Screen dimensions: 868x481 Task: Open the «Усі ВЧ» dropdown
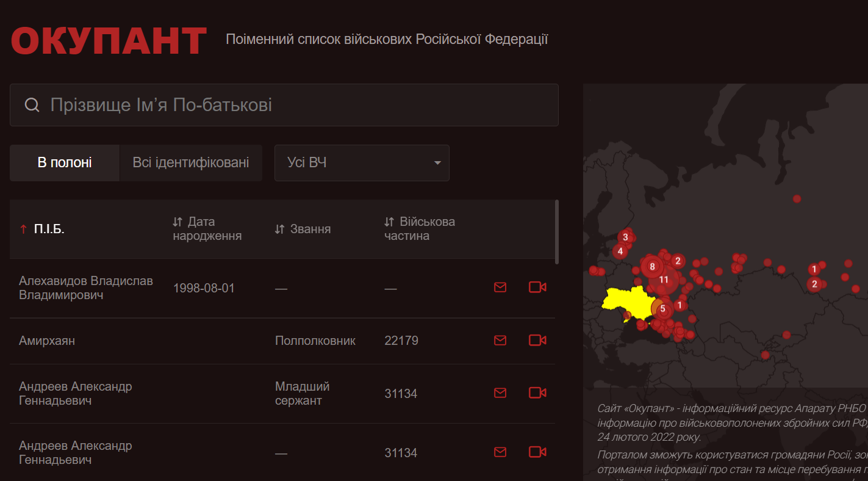pyautogui.click(x=362, y=163)
